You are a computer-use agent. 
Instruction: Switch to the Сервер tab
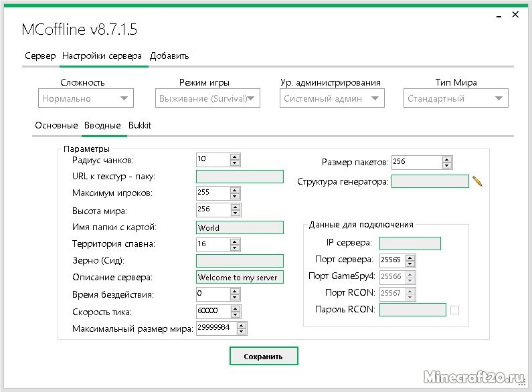[x=40, y=56]
